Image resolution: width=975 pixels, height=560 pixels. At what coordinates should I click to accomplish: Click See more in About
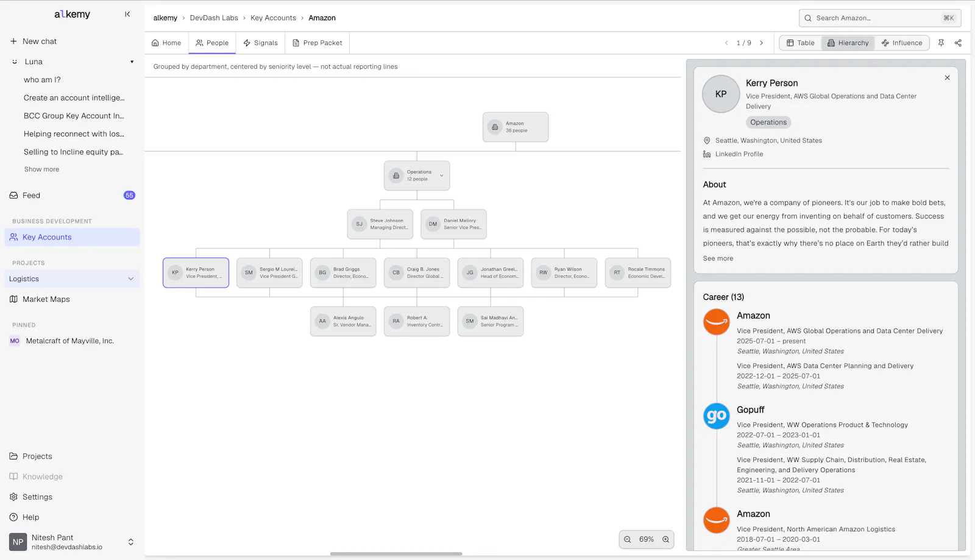tap(718, 259)
